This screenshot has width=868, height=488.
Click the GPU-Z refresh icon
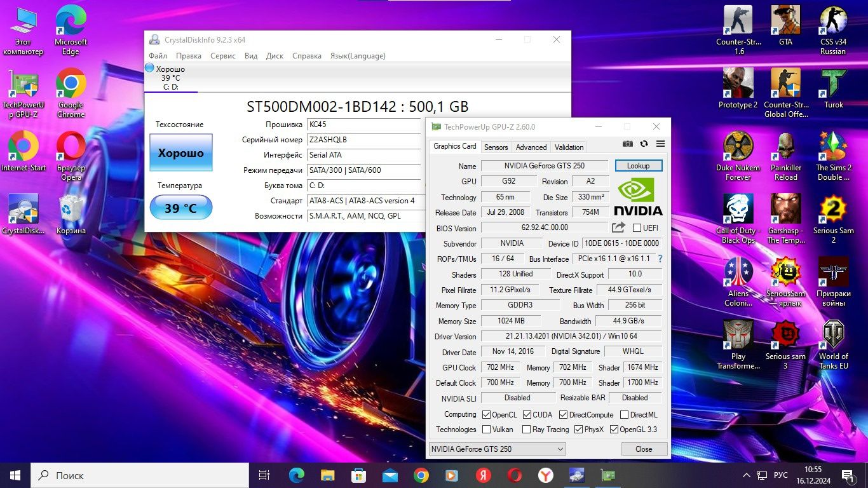point(644,144)
